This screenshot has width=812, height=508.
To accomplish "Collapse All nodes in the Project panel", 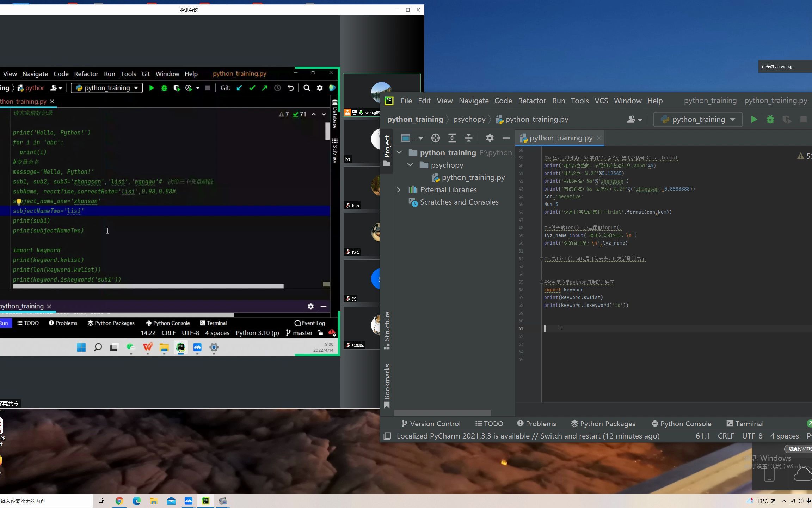I will tap(469, 138).
